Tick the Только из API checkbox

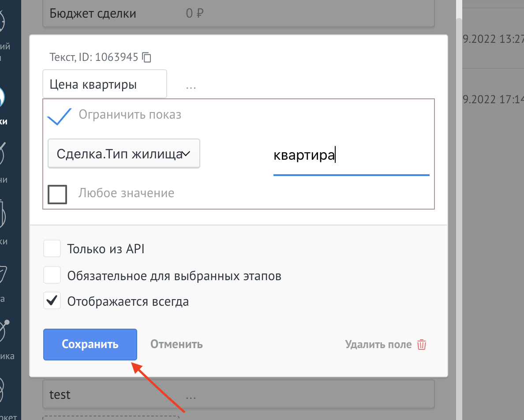[52, 249]
